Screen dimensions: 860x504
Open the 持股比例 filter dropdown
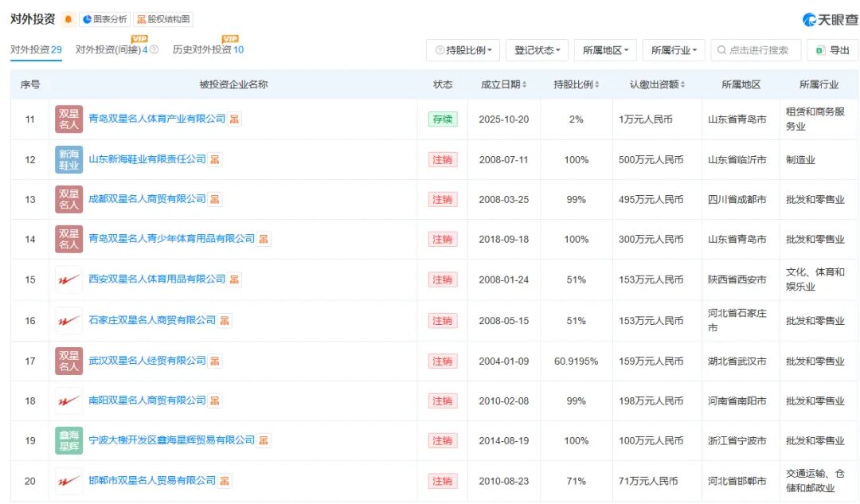pos(463,50)
